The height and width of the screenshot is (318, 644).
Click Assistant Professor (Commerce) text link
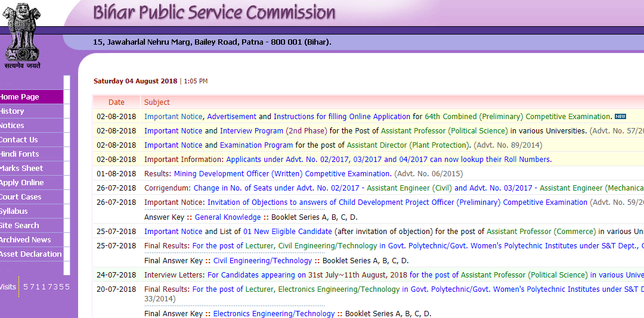pos(541,232)
